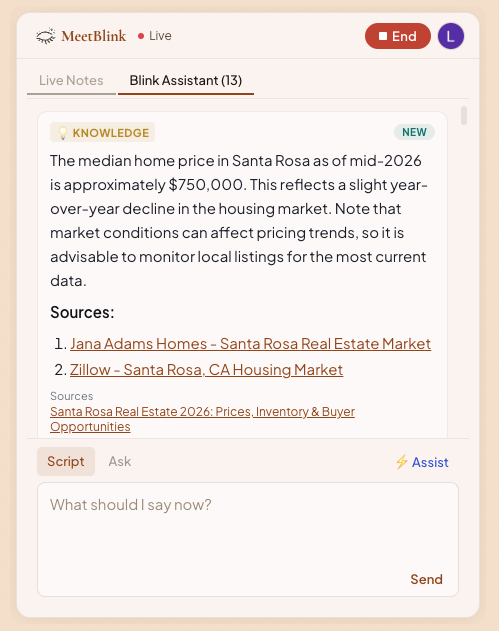Switch to the Live Notes tab
This screenshot has width=499, height=631.
click(x=71, y=80)
